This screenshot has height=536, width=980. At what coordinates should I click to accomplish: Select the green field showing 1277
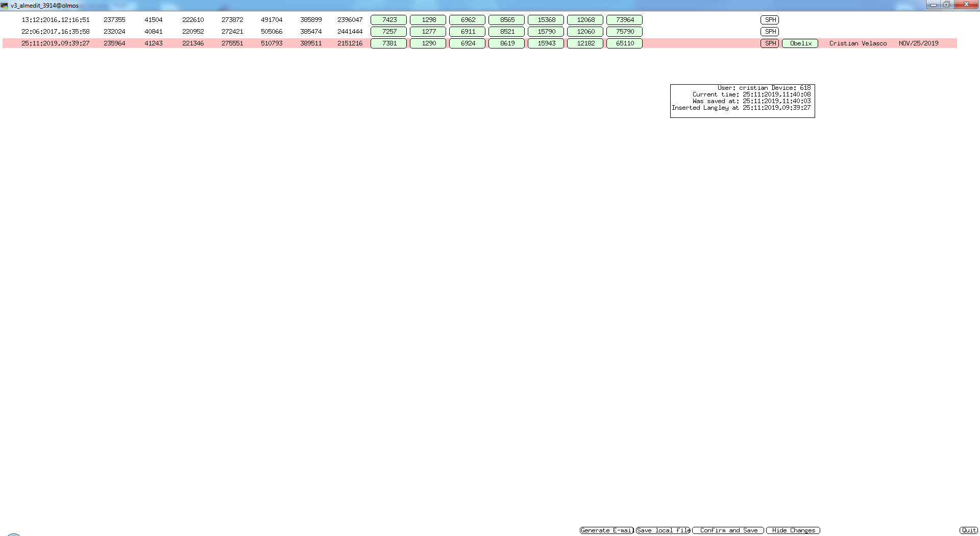(428, 32)
